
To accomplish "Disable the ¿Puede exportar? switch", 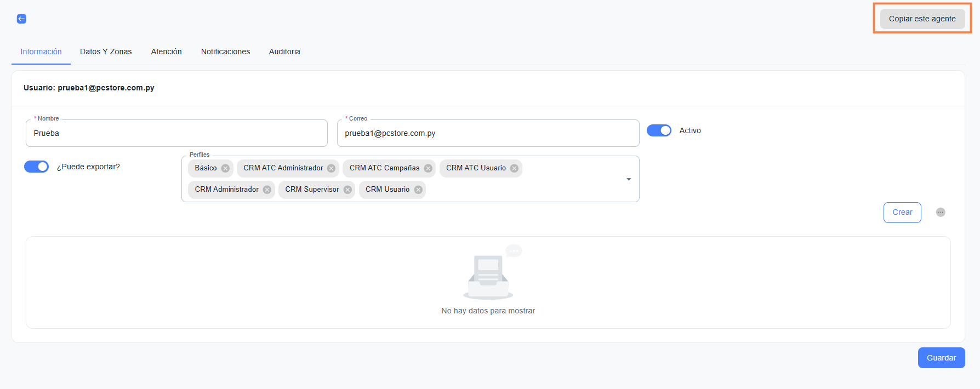I will pyautogui.click(x=37, y=167).
